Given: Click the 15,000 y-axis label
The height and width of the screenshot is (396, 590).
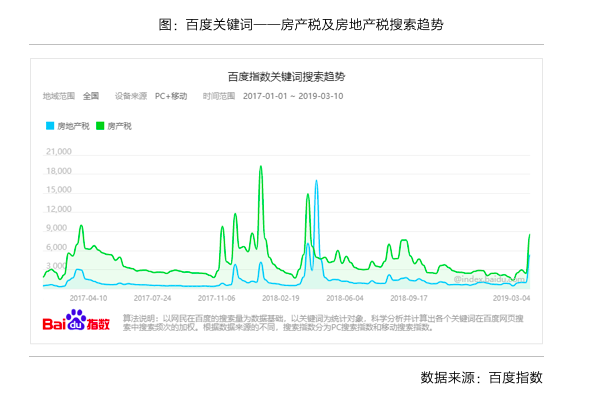Looking at the screenshot, I should (59, 190).
